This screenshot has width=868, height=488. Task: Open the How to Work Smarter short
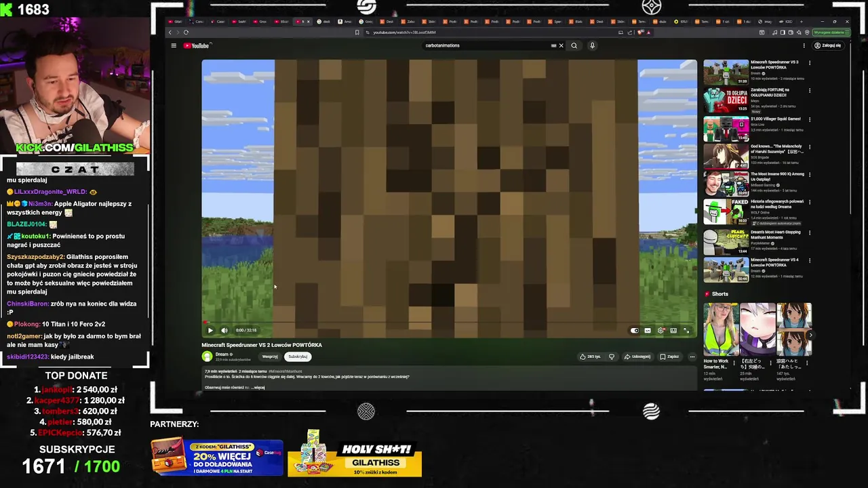[721, 329]
